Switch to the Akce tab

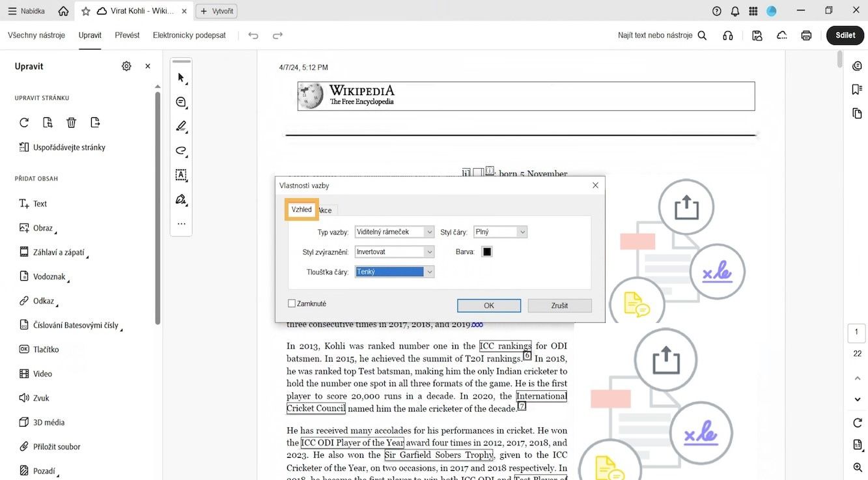click(326, 210)
